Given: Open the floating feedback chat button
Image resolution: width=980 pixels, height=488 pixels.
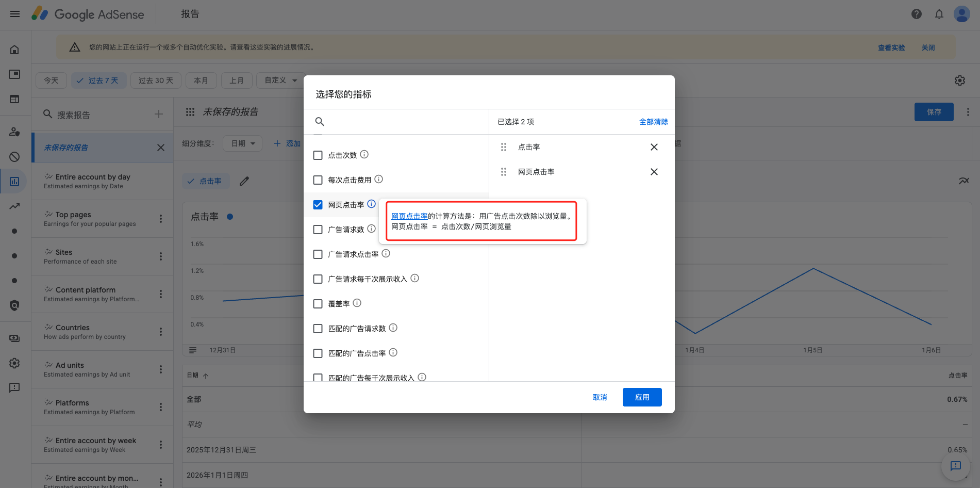Looking at the screenshot, I should (956, 466).
